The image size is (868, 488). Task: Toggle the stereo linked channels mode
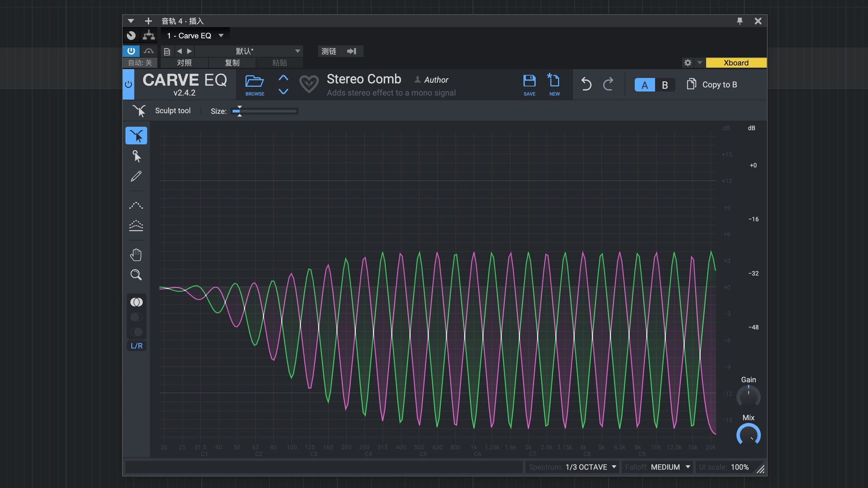pyautogui.click(x=137, y=302)
